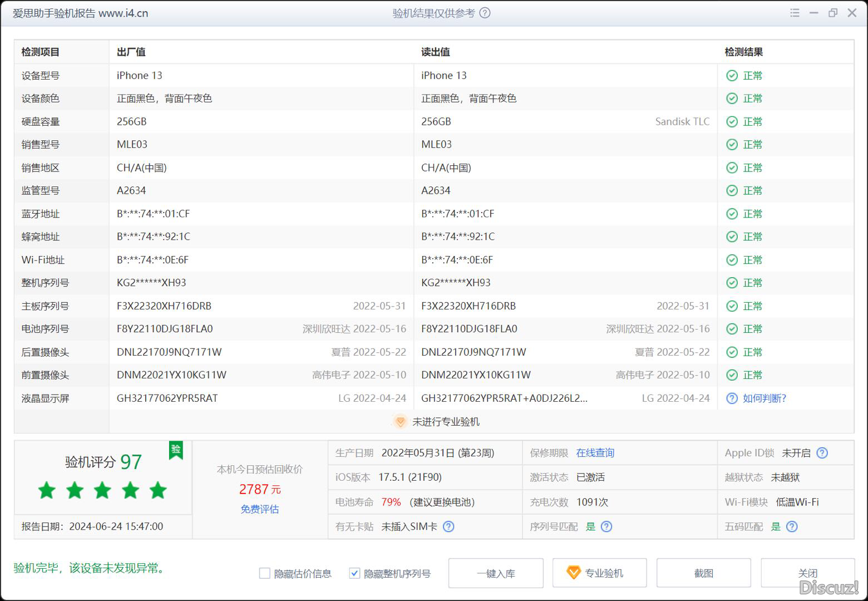Uncheck the 隐藏整机序列号 checkbox

pyautogui.click(x=354, y=573)
